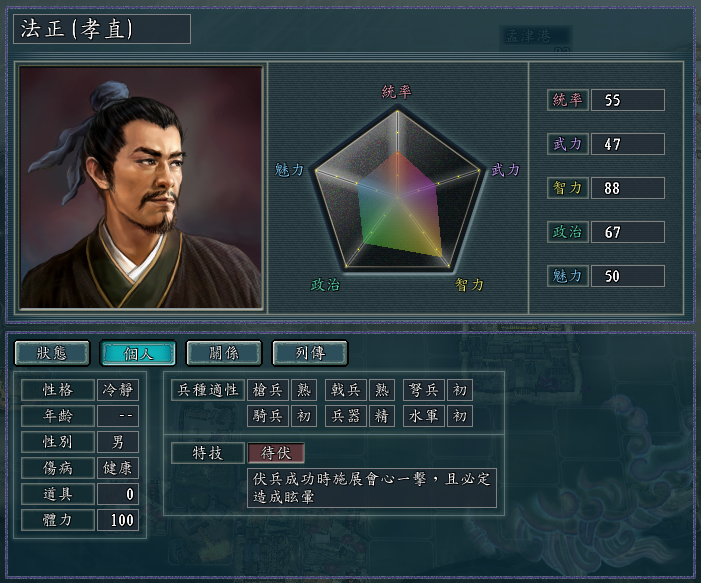The height and width of the screenshot is (583, 701).
Task: Select the 兵器 aptitude cell
Action: tap(346, 416)
